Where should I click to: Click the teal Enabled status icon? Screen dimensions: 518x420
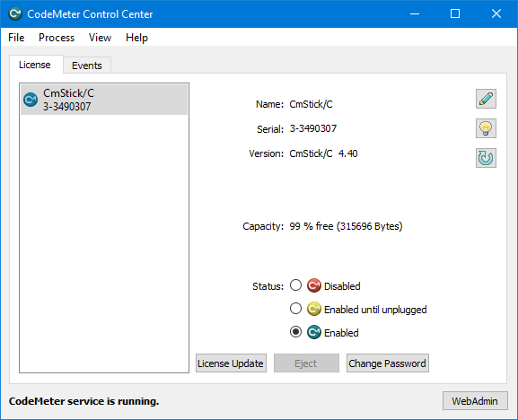314,332
